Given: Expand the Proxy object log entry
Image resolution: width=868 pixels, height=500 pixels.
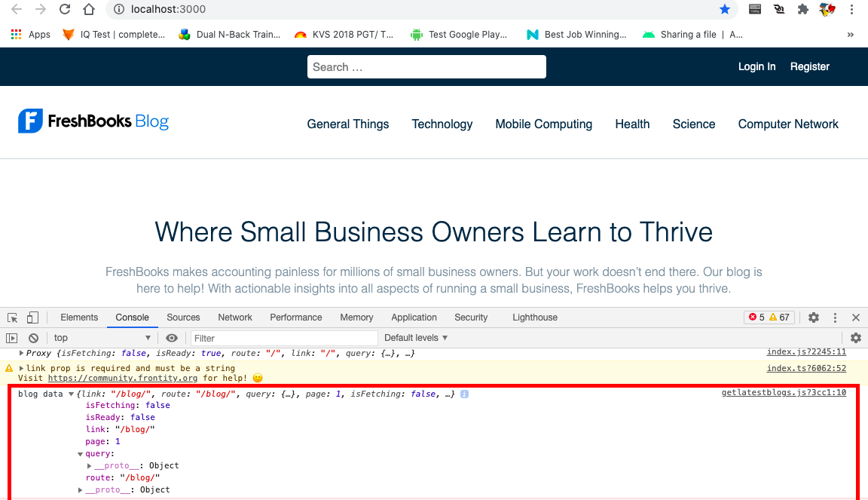Looking at the screenshot, I should (x=21, y=353).
